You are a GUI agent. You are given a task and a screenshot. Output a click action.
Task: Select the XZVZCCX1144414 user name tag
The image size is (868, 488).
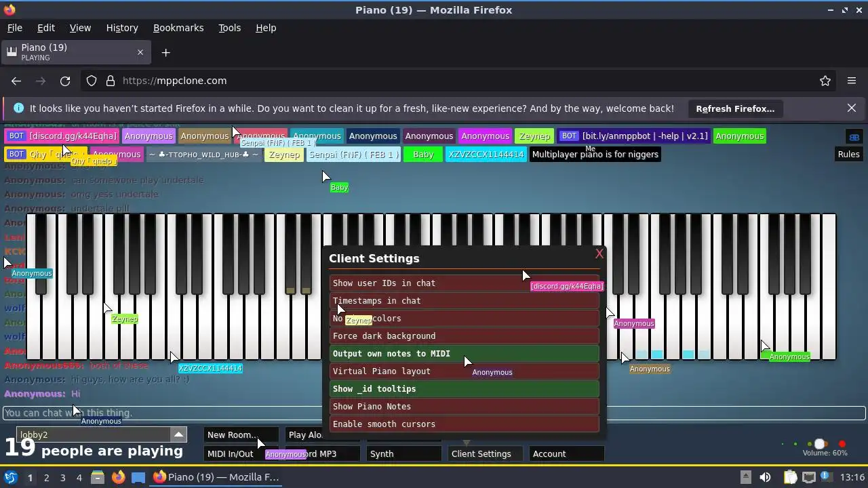(486, 155)
